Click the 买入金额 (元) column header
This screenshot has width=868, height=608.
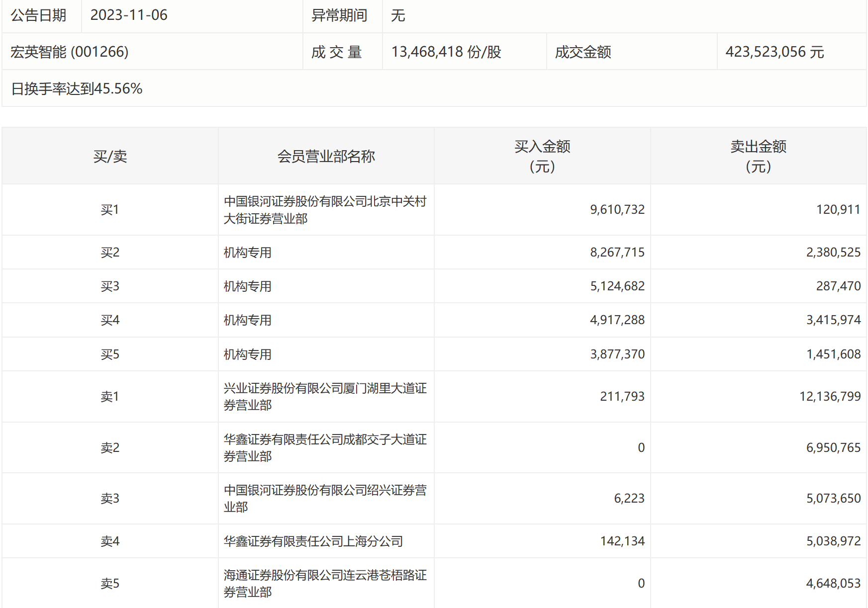542,156
